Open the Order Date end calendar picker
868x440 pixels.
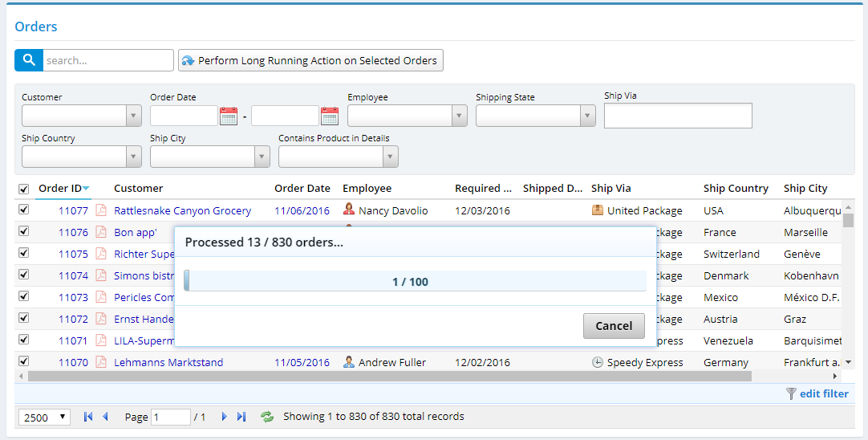click(x=330, y=116)
